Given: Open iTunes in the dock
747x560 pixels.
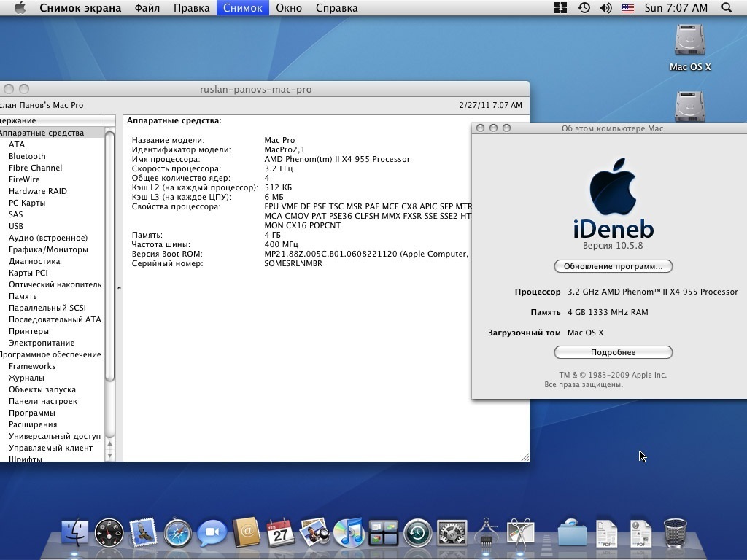Looking at the screenshot, I should coord(349,534).
